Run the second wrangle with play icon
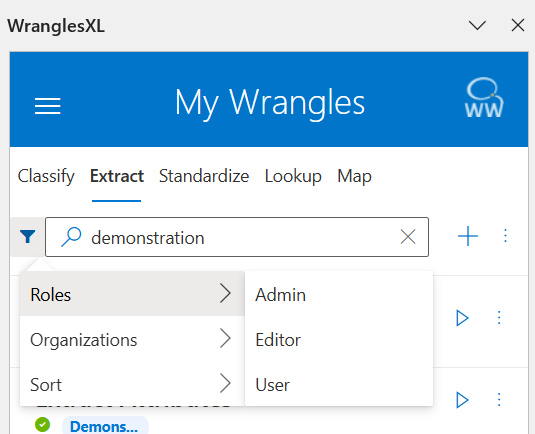Screen dimensions: 535x434 click(462, 400)
